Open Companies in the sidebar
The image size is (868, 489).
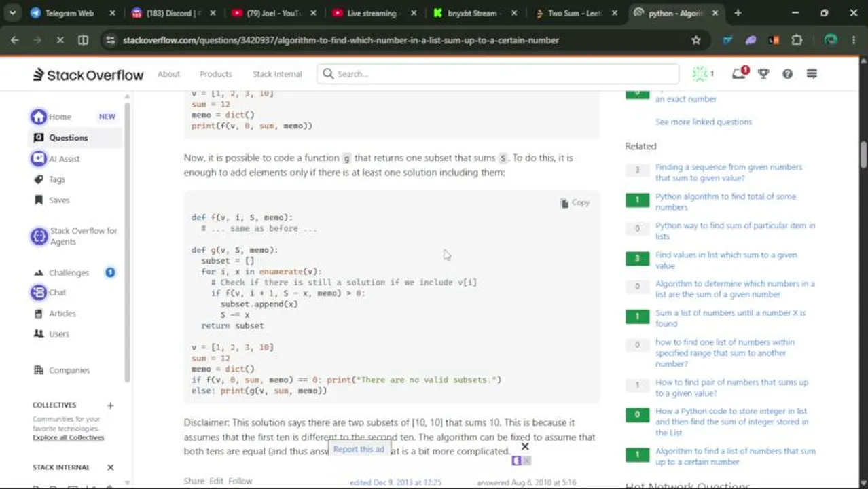pyautogui.click(x=69, y=371)
